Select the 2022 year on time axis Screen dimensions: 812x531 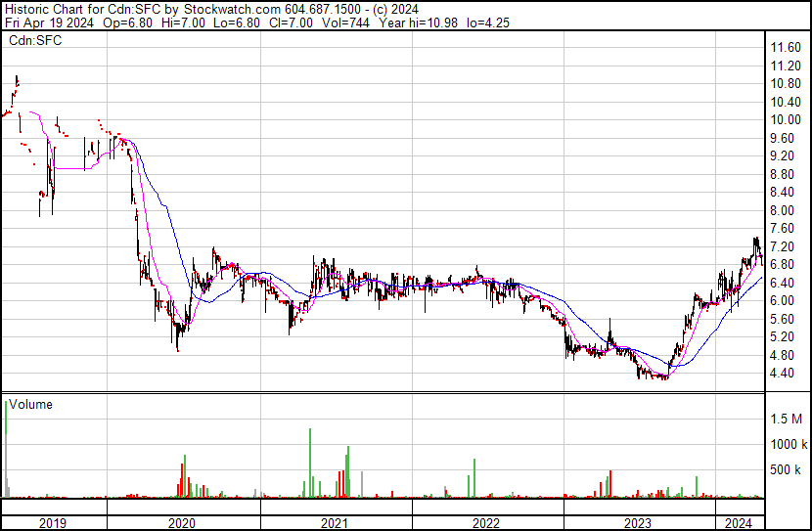(x=486, y=522)
